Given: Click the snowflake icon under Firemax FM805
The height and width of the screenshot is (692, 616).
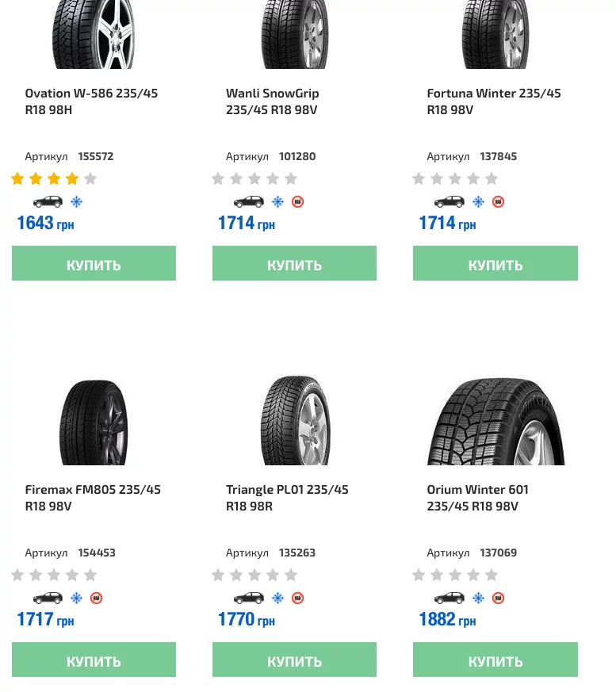Looking at the screenshot, I should coord(77,598).
